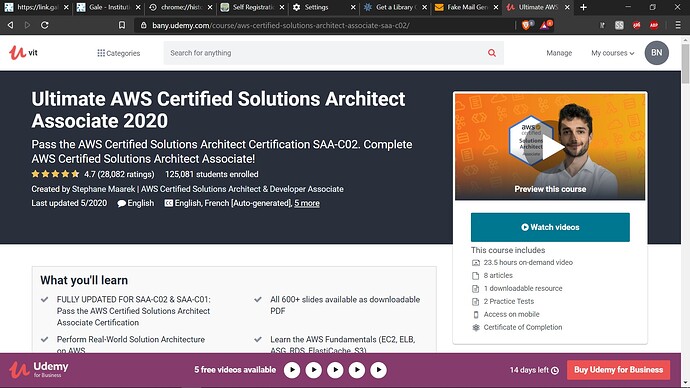Go back to previous page
Screen dimensions: 690x388
point(10,25)
